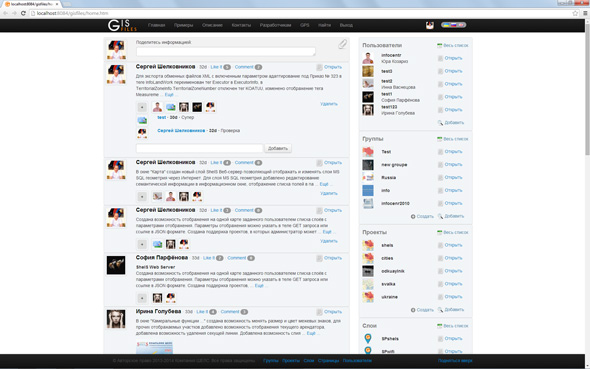Viewport: 590px width, 369px height.
Task: Click the info group blue icon
Action: point(368,190)
